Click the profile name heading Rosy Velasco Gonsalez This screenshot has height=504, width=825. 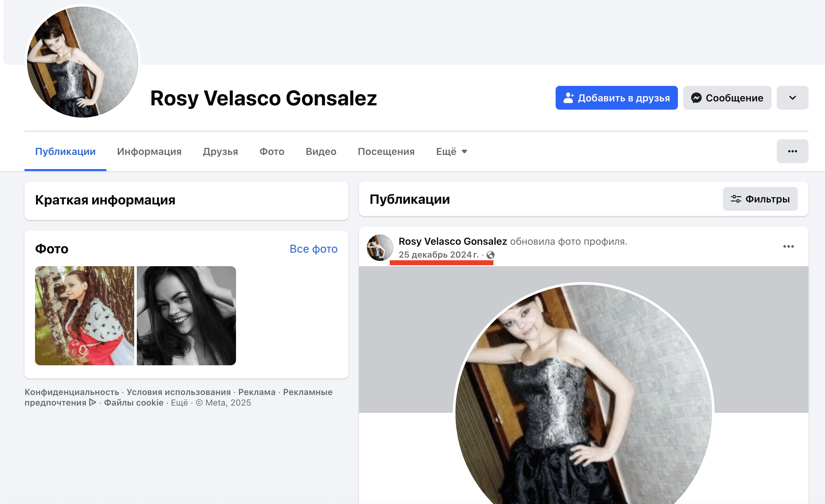(263, 98)
